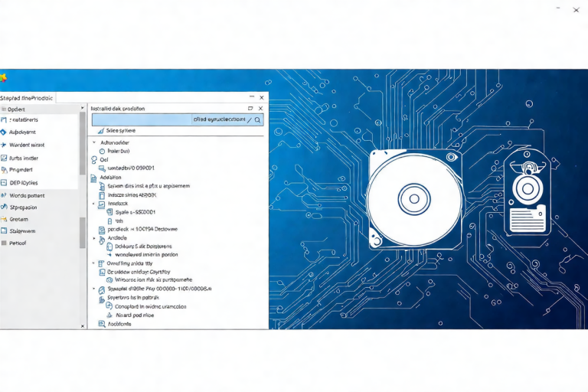Select Stpropasion in the left sidebar

pos(23,207)
